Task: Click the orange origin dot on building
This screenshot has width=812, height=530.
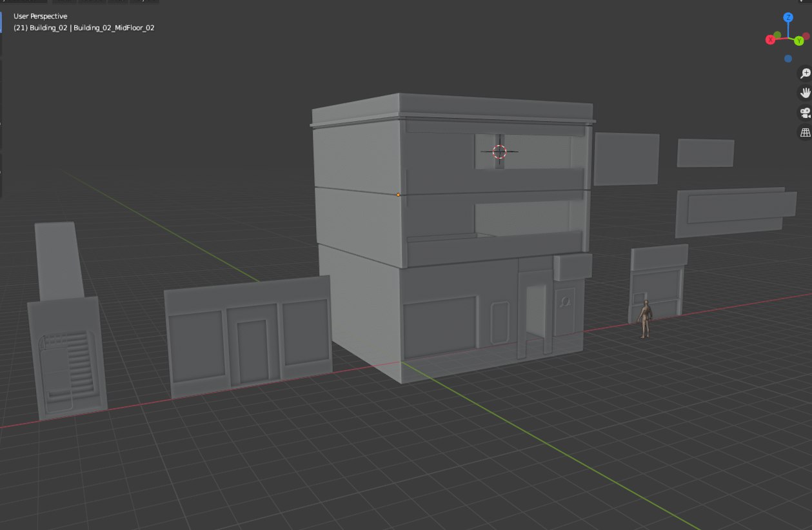Action: pyautogui.click(x=398, y=194)
